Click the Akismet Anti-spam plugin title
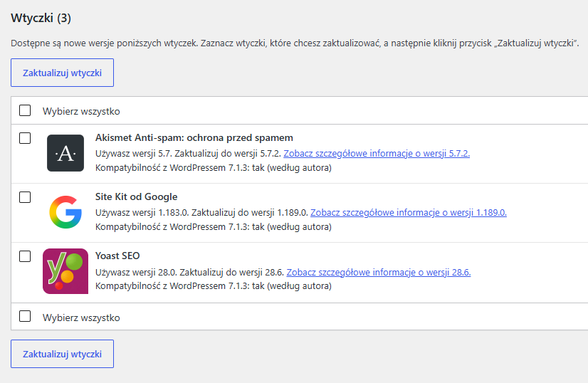Screen dimensions: 588x383 point(194,137)
